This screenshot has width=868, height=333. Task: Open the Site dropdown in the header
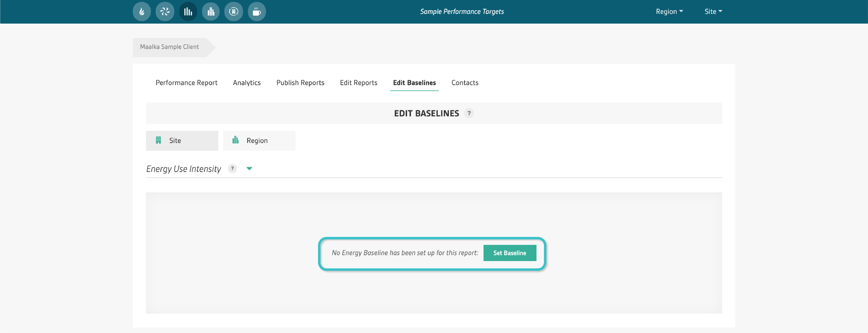tap(713, 11)
